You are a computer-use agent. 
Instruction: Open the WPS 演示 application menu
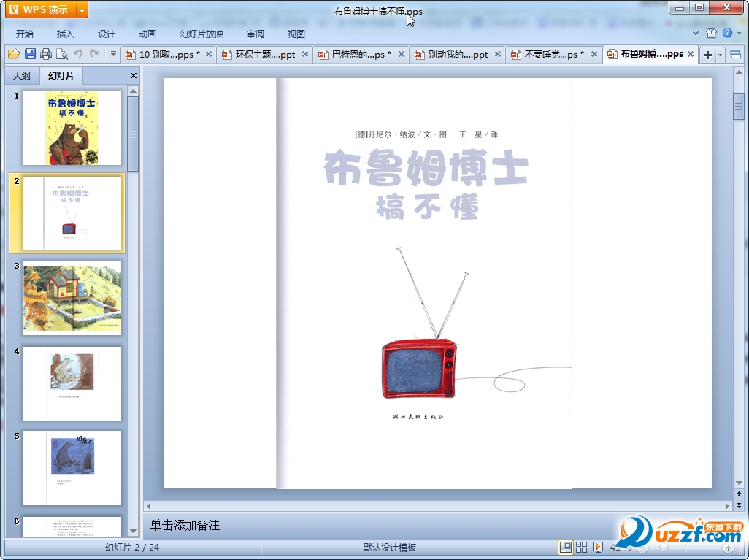coord(41,9)
